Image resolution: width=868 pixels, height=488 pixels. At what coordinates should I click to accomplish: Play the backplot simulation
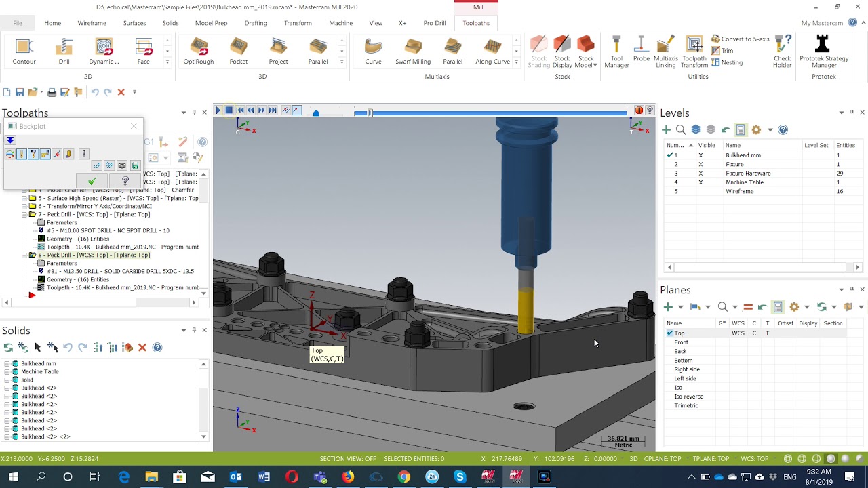pos(218,110)
